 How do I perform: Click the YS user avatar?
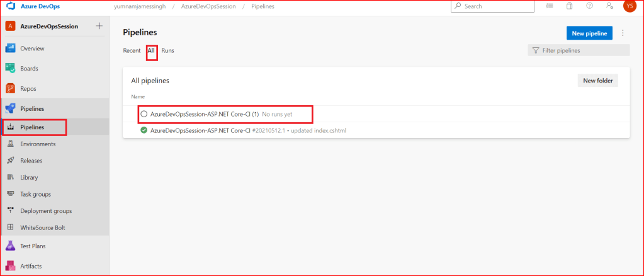click(629, 6)
